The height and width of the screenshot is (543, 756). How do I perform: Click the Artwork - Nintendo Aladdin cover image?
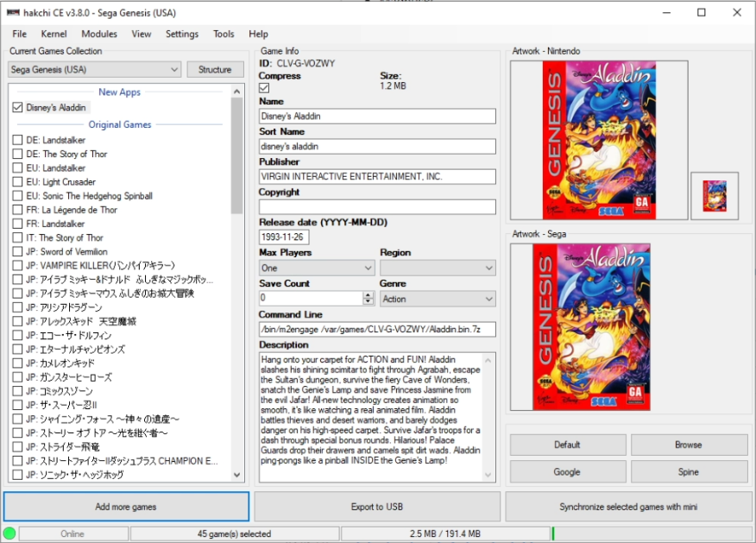click(599, 140)
